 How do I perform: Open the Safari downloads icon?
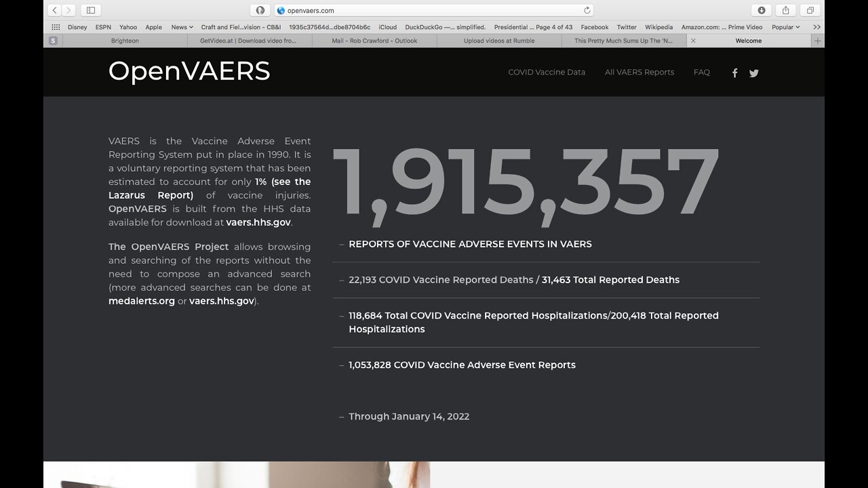pyautogui.click(x=762, y=10)
